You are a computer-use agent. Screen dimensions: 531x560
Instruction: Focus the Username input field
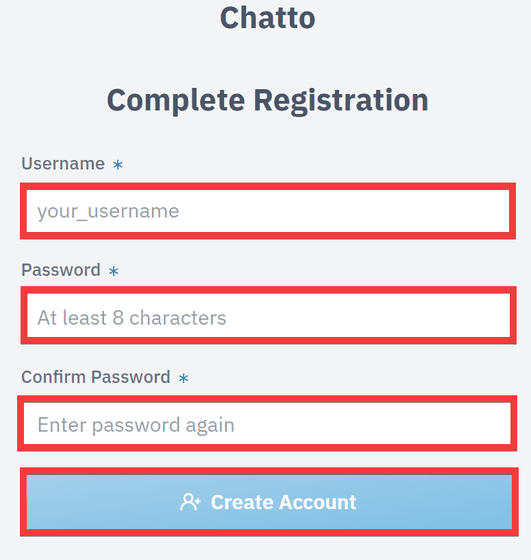coord(268,211)
